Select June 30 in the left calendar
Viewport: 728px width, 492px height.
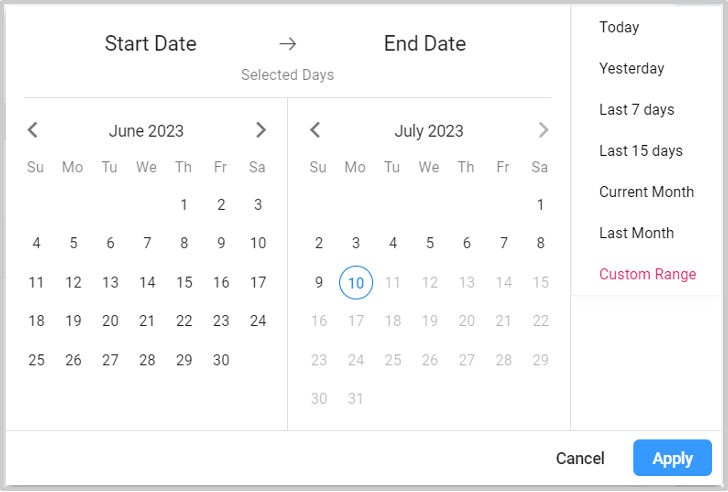221,360
